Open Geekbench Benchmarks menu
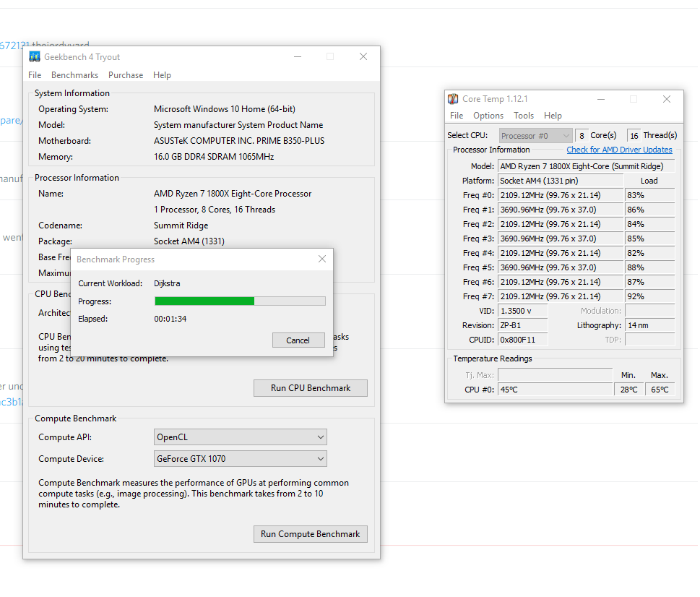Image resolution: width=700 pixels, height=597 pixels. pos(74,75)
